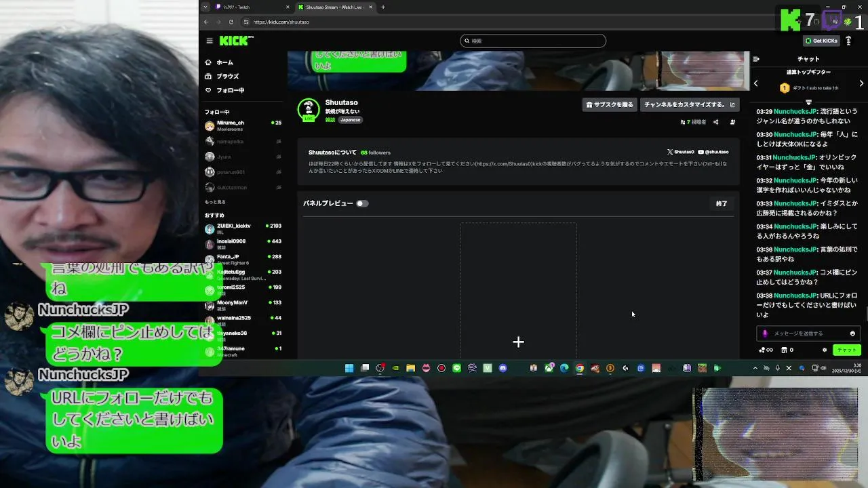The image size is (868, 488).
Task: Open the Windows Start button on taskbar
Action: [349, 368]
